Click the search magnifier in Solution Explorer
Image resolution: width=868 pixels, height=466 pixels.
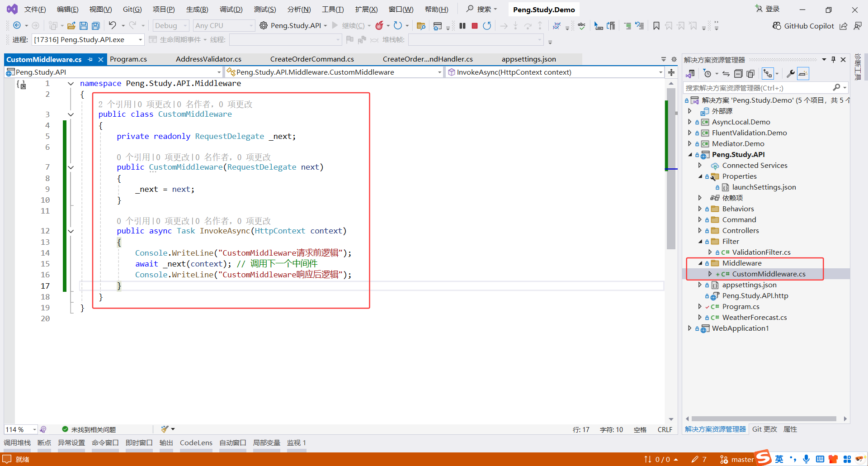(x=837, y=87)
